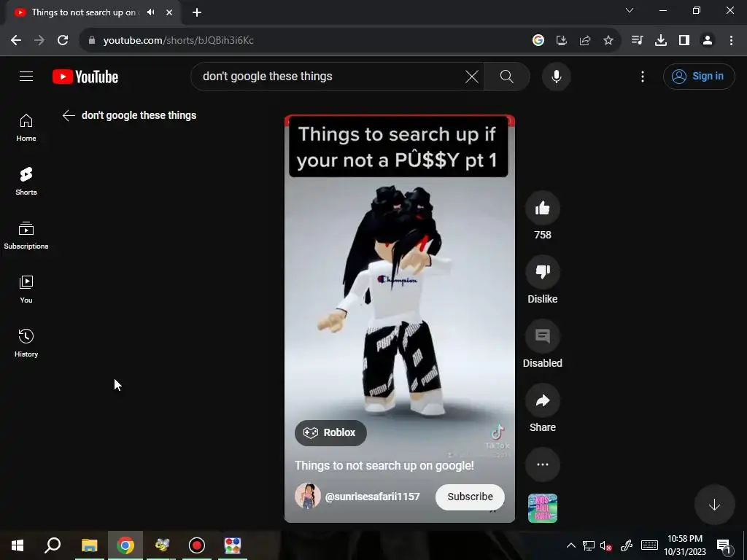Open Chrome three-dot menu
The image size is (747, 560).
pos(731,41)
